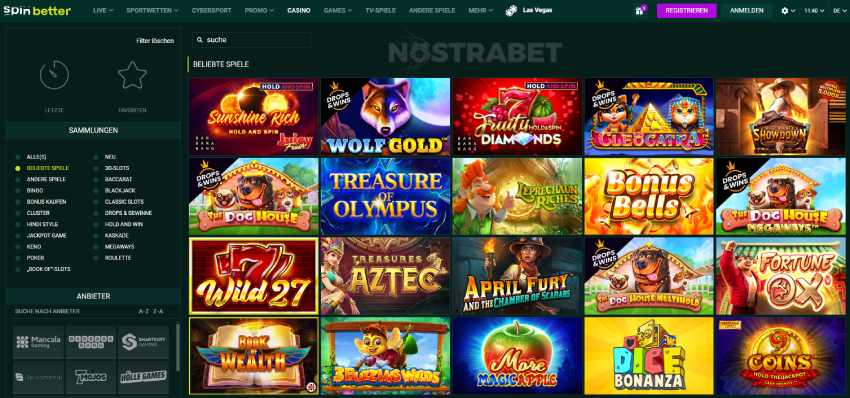Open TV-Spiele in the navigation
The width and height of the screenshot is (850, 398).
pos(381,10)
